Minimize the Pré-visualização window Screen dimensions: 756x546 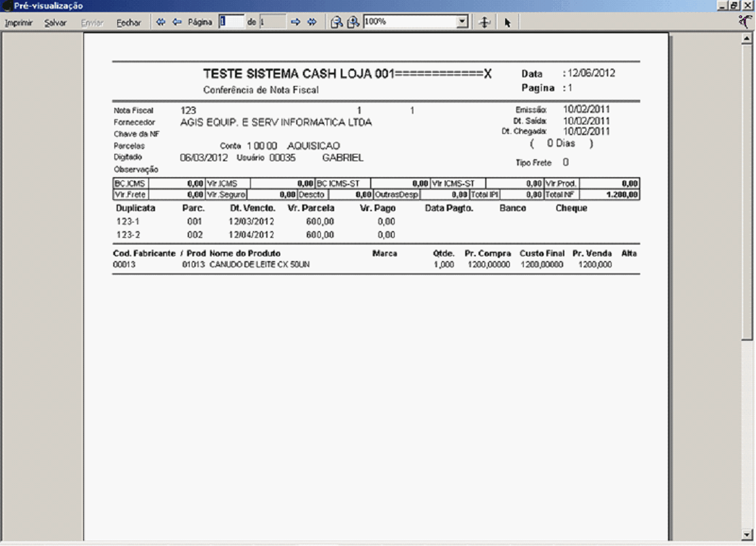pos(730,5)
